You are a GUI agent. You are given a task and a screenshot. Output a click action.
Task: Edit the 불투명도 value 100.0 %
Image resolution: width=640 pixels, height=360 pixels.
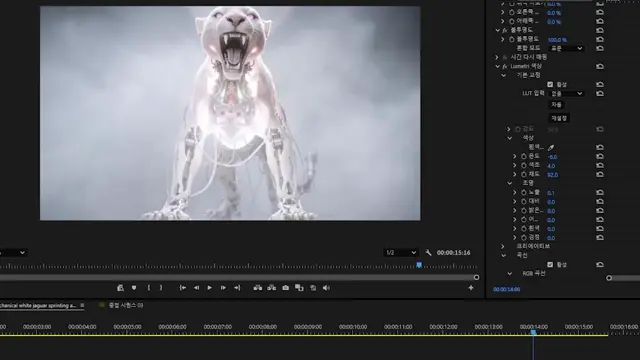pos(557,40)
